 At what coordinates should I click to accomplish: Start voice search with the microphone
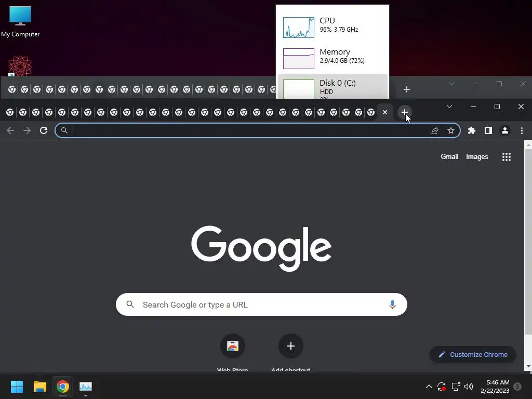click(392, 304)
